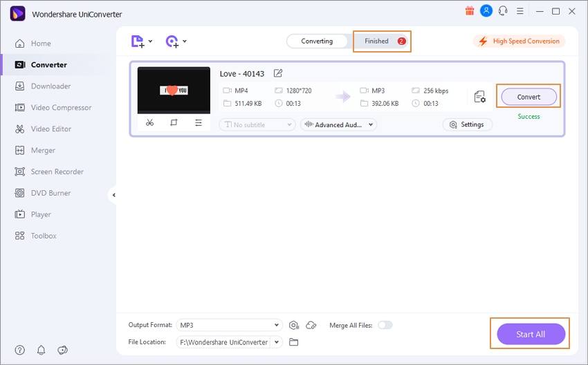Open Settings for the Love - 40143 file
The height and width of the screenshot is (365, 588).
(467, 124)
